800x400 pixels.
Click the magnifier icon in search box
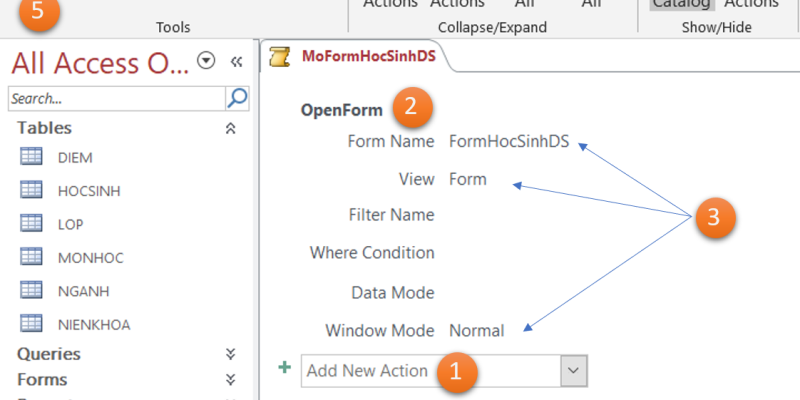[237, 98]
